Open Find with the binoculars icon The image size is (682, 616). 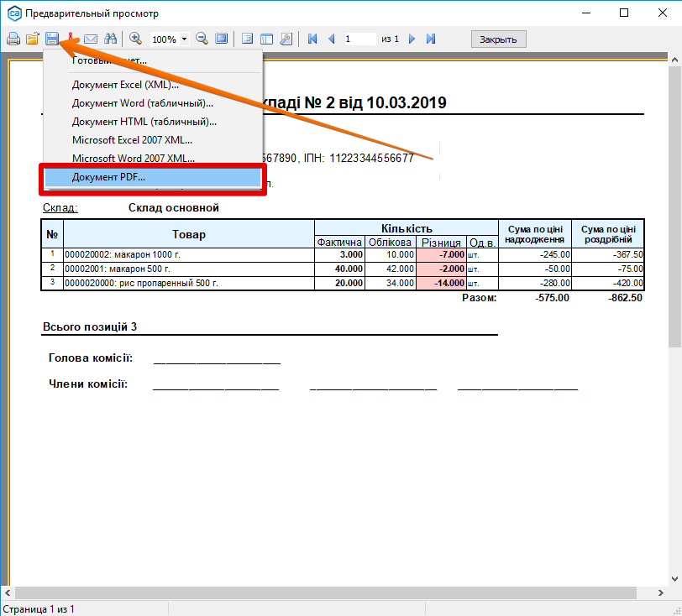tap(110, 39)
